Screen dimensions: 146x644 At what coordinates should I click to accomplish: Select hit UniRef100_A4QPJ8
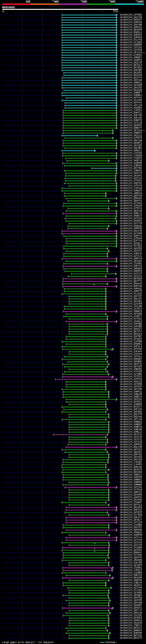[x=131, y=161]
